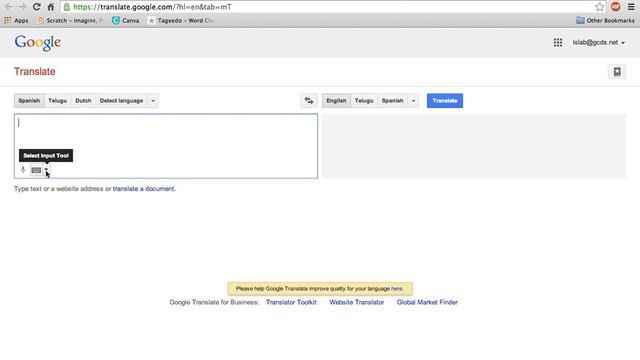The image size is (640, 360).
Task: Click the translation output area
Action: 474,146
